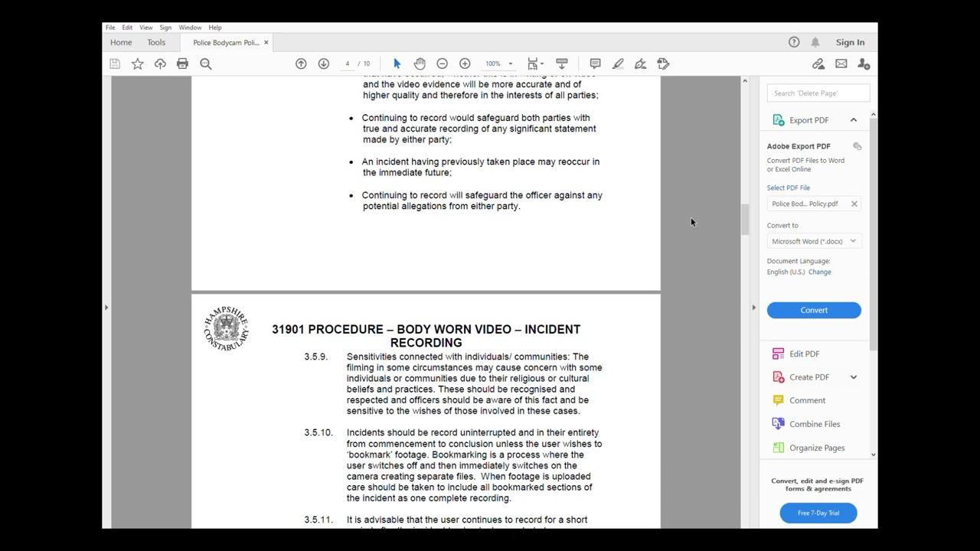This screenshot has height=551, width=980.
Task: Open help question mark icon
Action: pos(794,42)
